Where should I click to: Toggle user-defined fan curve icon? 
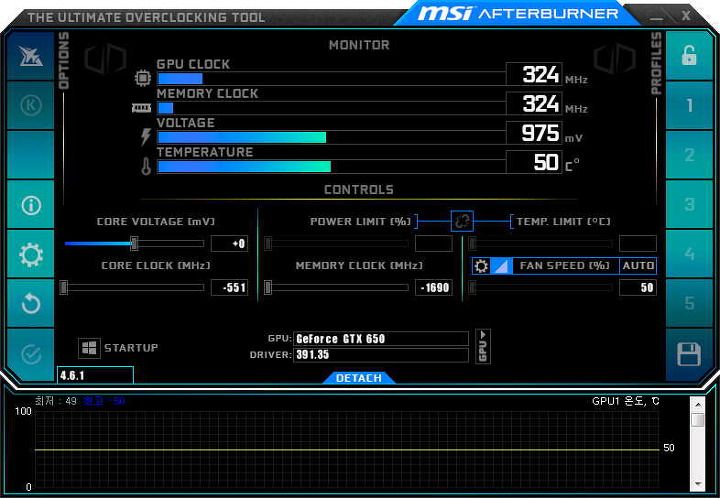pyautogui.click(x=501, y=266)
